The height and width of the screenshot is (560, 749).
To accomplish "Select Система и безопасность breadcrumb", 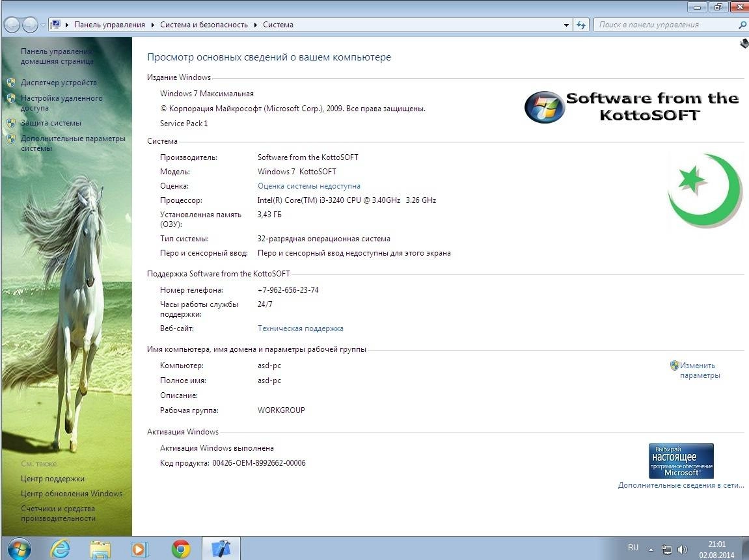I will 204,25.
